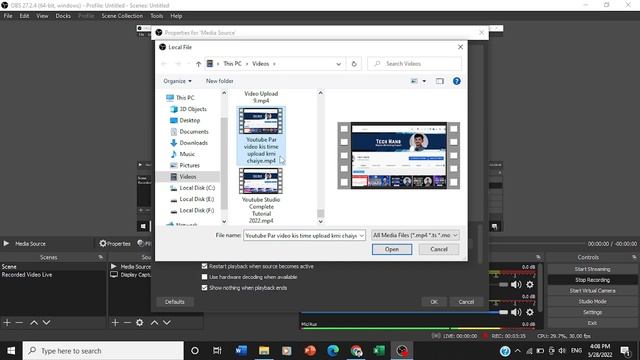Open PowerPoint from the taskbar

[310, 351]
